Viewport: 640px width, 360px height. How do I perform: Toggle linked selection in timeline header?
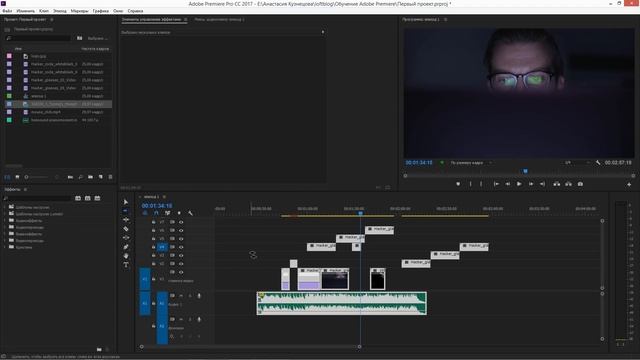point(167,213)
